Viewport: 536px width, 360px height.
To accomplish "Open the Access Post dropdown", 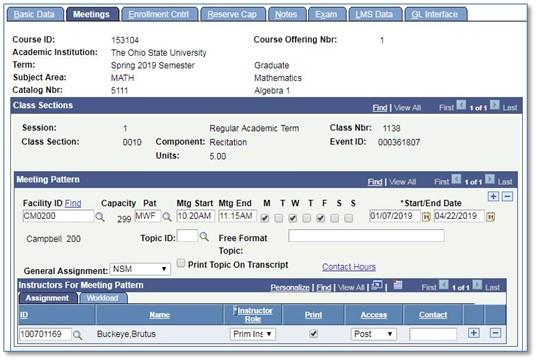I will point(373,334).
